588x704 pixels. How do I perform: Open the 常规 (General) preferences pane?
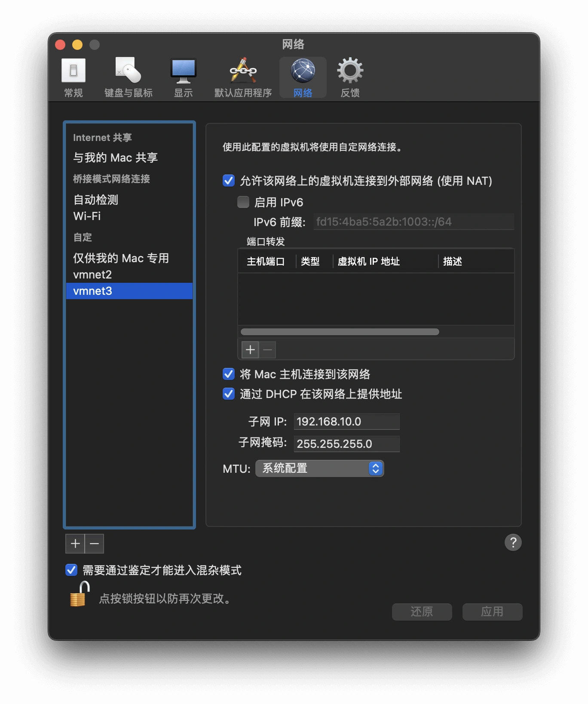(73, 78)
